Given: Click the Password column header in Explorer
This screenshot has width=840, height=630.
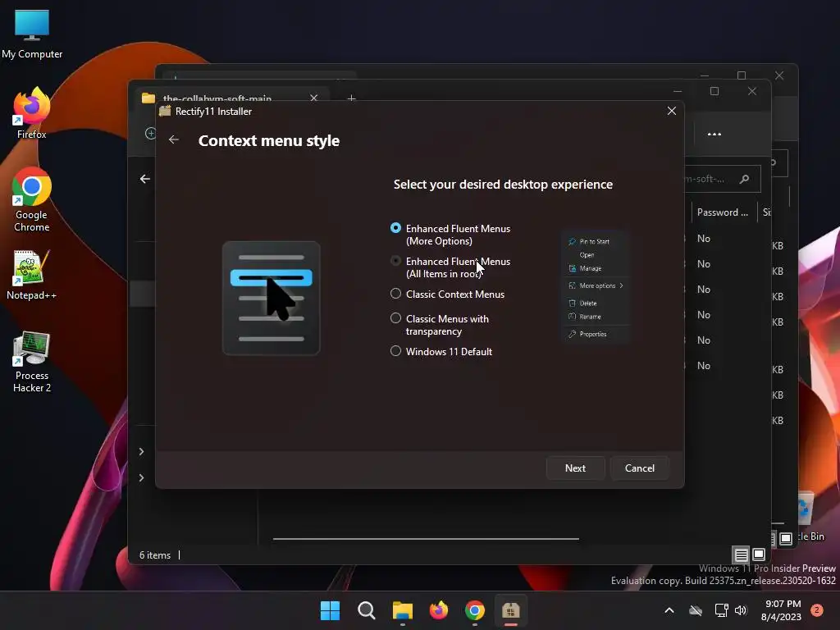Looking at the screenshot, I should coord(722,212).
